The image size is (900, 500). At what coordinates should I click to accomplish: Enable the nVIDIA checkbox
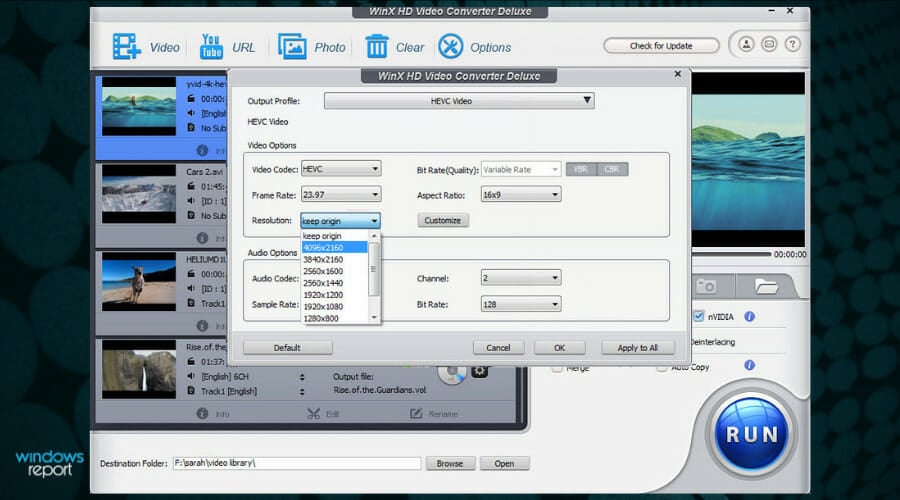coord(699,316)
